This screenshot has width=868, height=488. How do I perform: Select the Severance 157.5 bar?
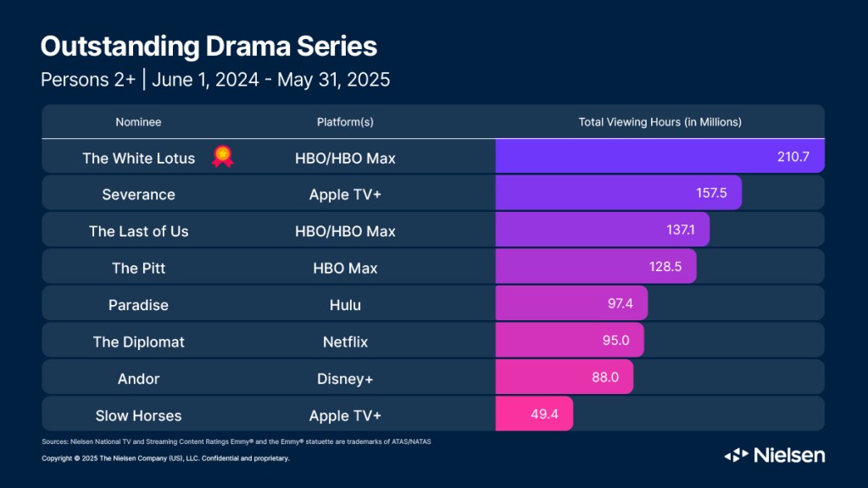pos(618,194)
